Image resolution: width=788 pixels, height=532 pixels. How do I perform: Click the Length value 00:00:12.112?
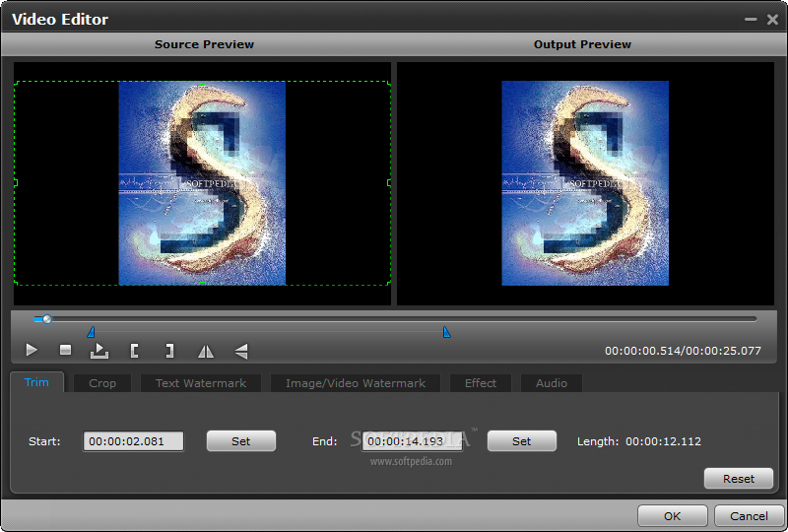point(663,441)
